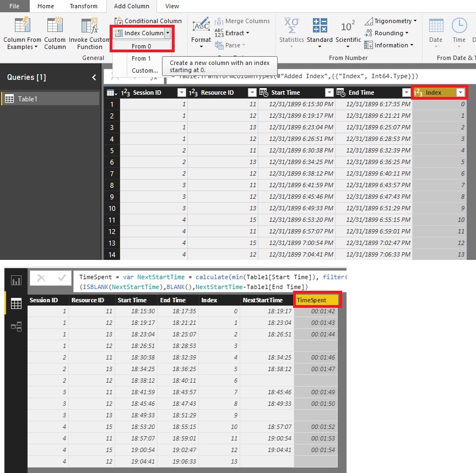The height and width of the screenshot is (473, 476).
Task: Open the Information dropdown
Action: (x=389, y=45)
